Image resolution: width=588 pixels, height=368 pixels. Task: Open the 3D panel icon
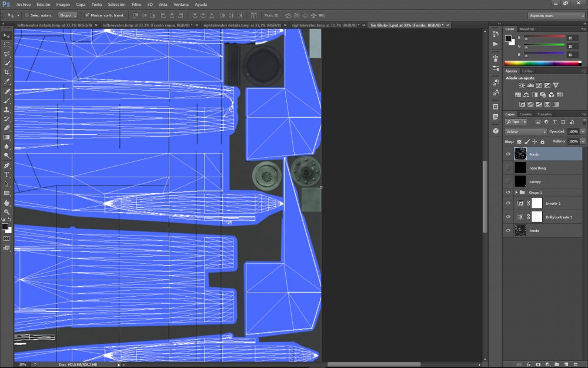pyautogui.click(x=496, y=131)
